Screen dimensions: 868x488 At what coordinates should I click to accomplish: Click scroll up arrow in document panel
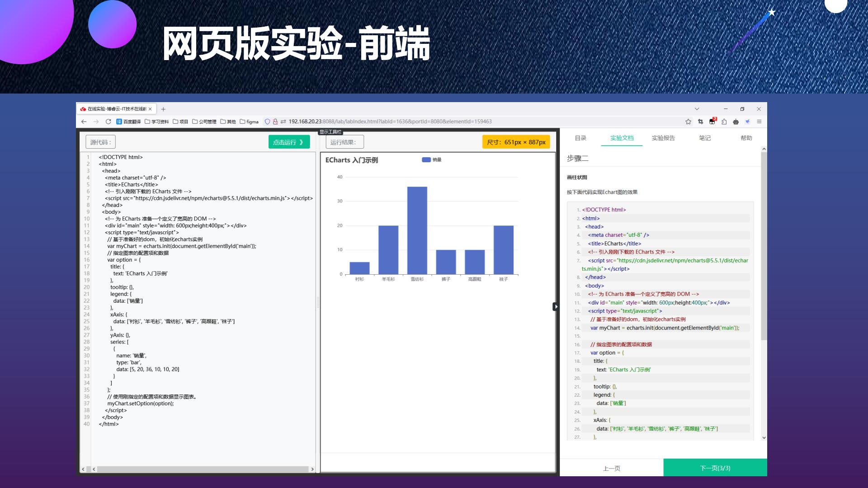[764, 149]
